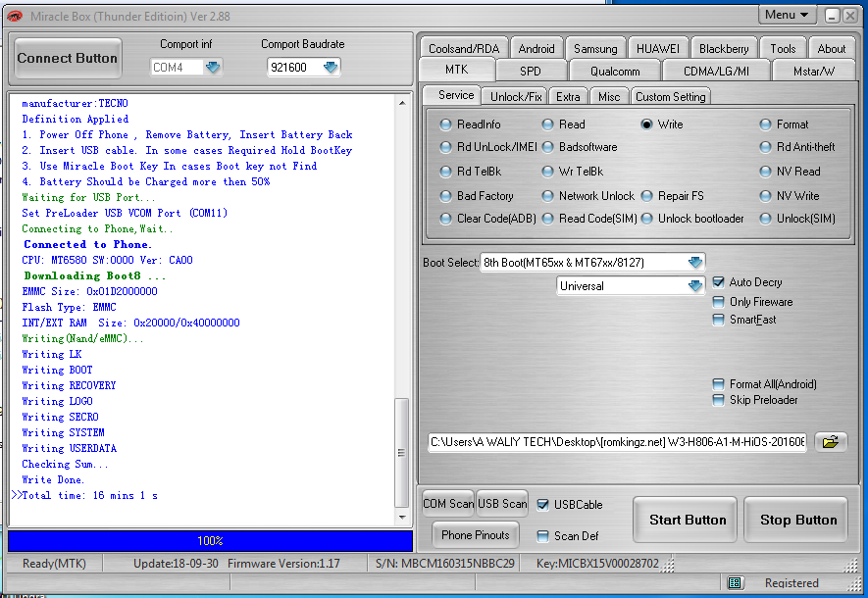This screenshot has width=868, height=598.
Task: Enable the Only Fireware checkbox
Action: (718, 302)
